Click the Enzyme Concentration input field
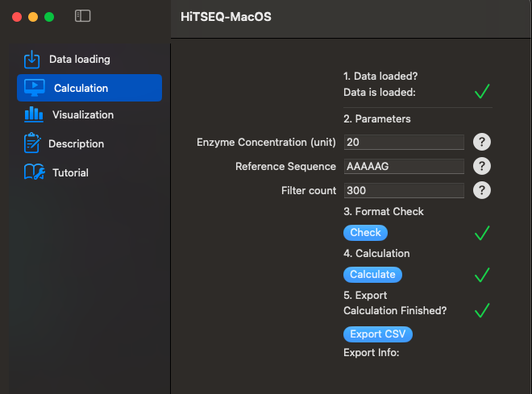532x394 pixels. click(x=403, y=143)
